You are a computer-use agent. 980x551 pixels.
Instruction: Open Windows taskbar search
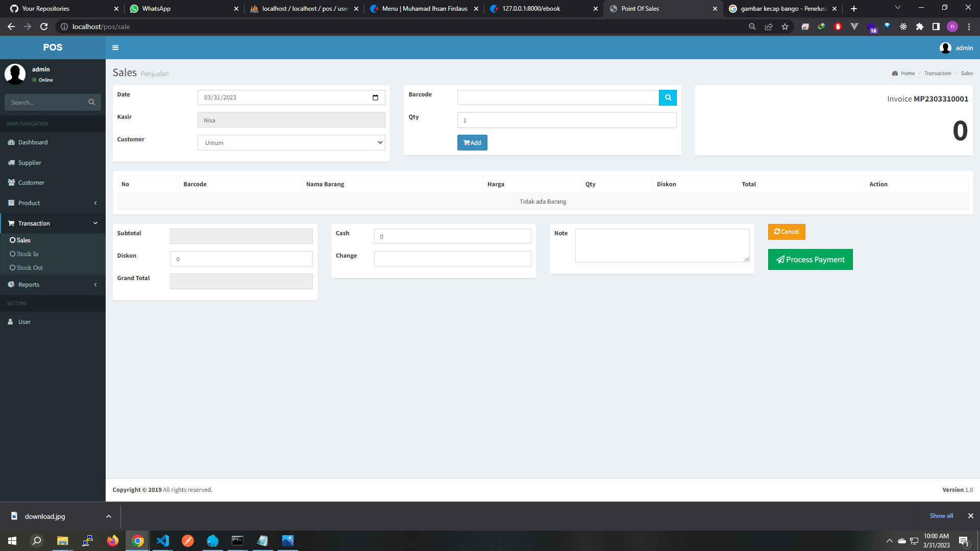click(37, 541)
